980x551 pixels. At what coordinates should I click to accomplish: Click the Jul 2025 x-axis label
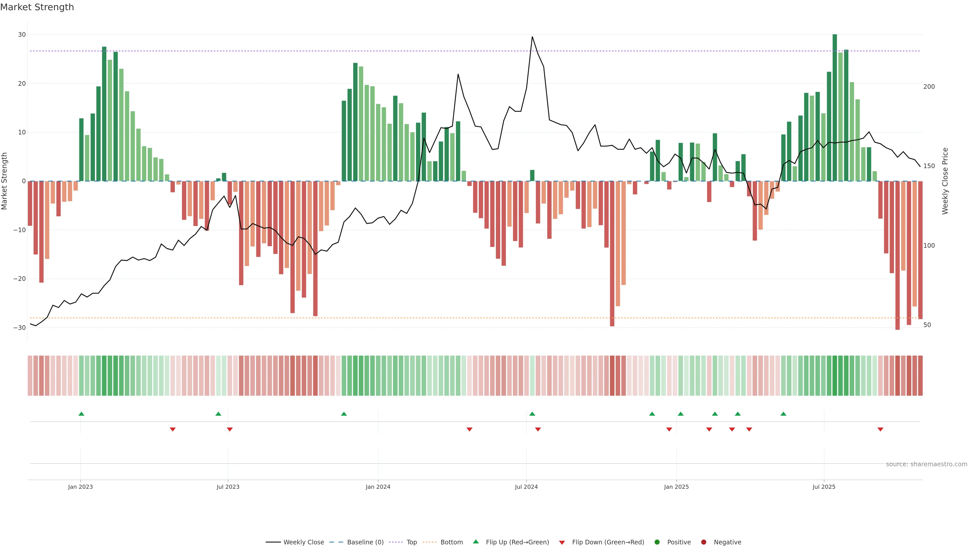(x=824, y=487)
